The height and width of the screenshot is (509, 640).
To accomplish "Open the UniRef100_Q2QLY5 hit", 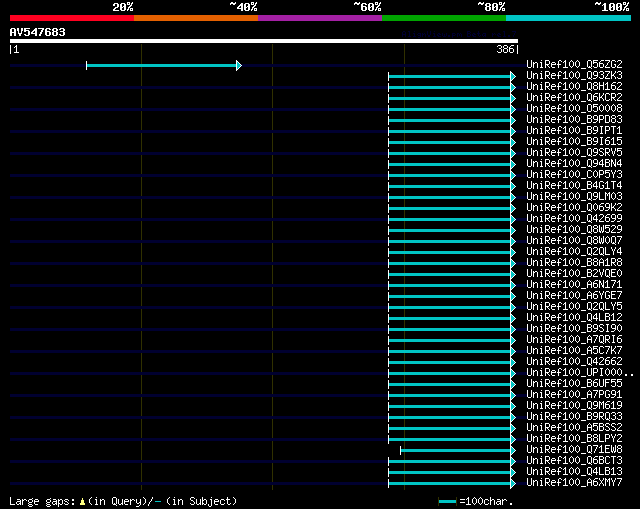I will tap(574, 307).
